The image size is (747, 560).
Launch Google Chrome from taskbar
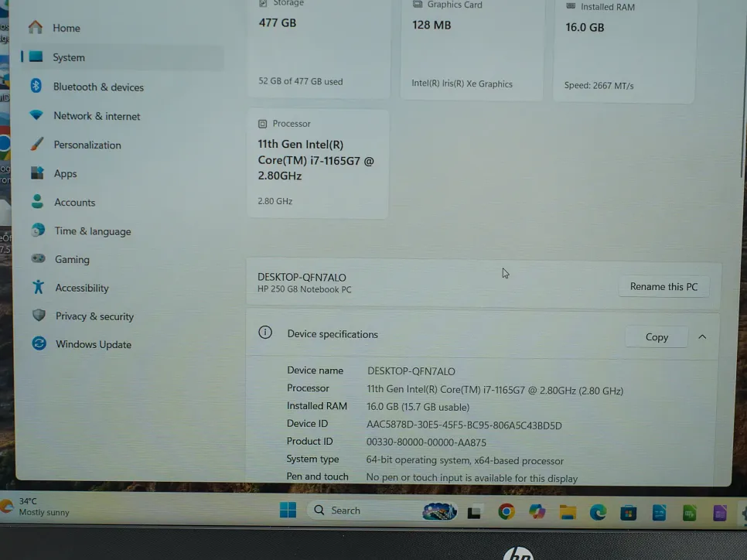click(506, 512)
